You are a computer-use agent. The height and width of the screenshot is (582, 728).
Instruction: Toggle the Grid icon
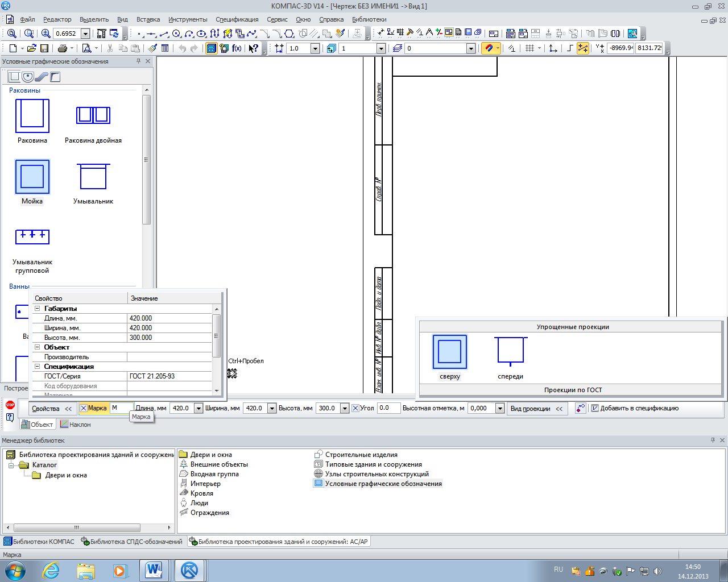coord(530,48)
